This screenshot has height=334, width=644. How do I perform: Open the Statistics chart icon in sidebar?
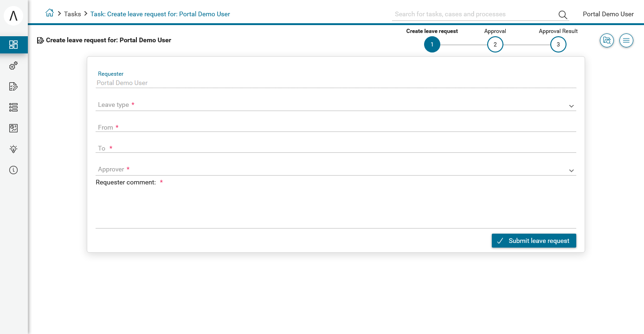point(13,128)
